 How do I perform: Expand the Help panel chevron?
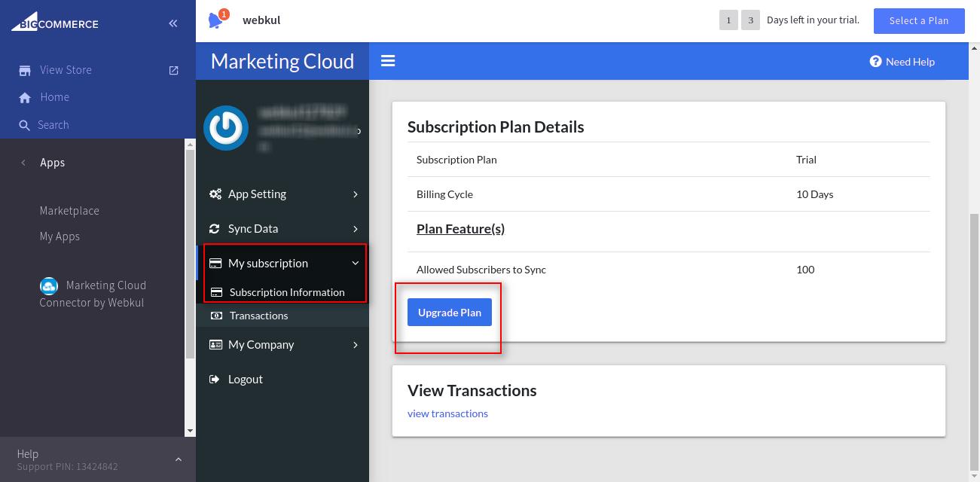click(x=179, y=459)
